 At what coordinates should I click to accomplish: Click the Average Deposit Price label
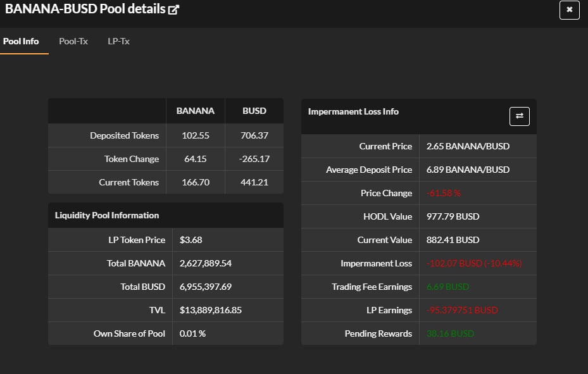[369, 170]
